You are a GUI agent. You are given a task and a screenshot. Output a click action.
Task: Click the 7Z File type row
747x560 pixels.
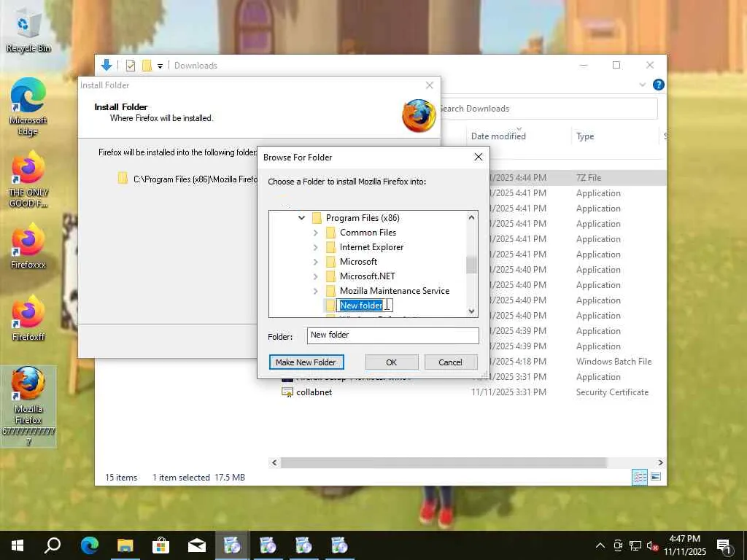tap(589, 178)
